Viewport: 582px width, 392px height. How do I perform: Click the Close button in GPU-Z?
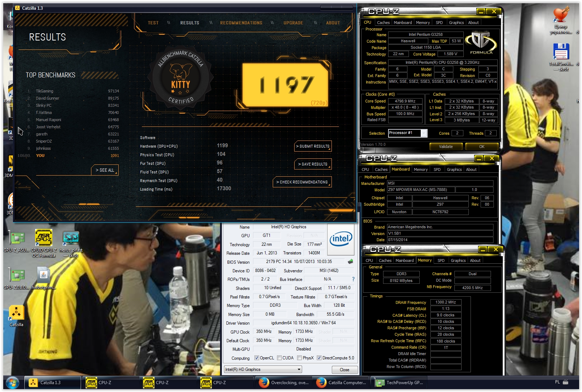pyautogui.click(x=344, y=369)
